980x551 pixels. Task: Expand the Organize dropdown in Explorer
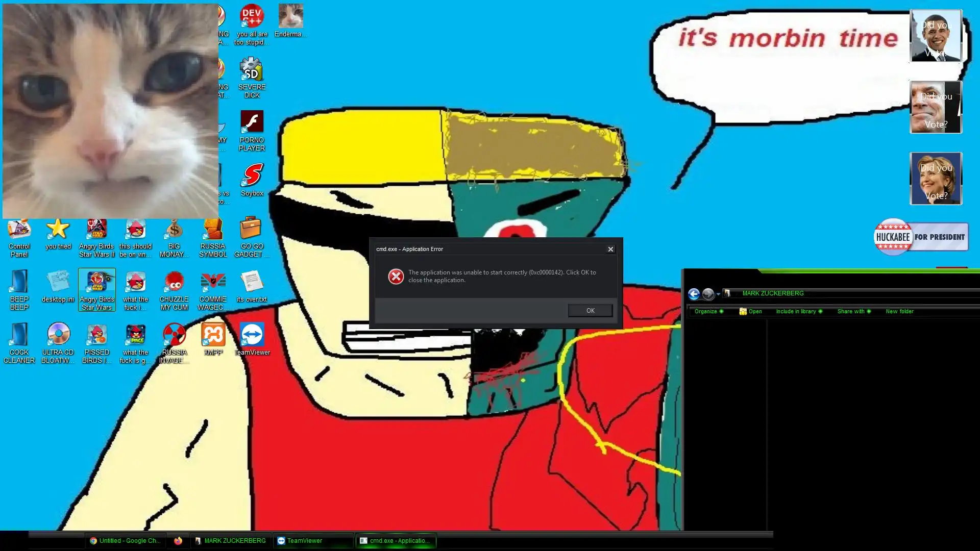[x=708, y=311]
